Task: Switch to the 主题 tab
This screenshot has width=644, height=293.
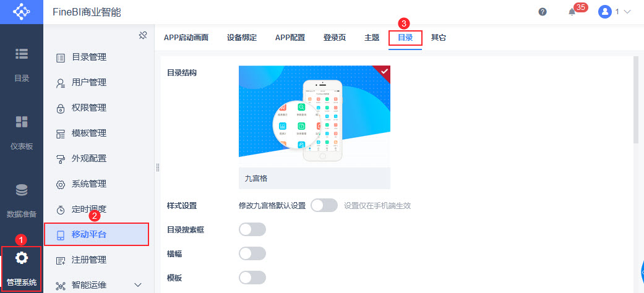Action: pos(372,37)
